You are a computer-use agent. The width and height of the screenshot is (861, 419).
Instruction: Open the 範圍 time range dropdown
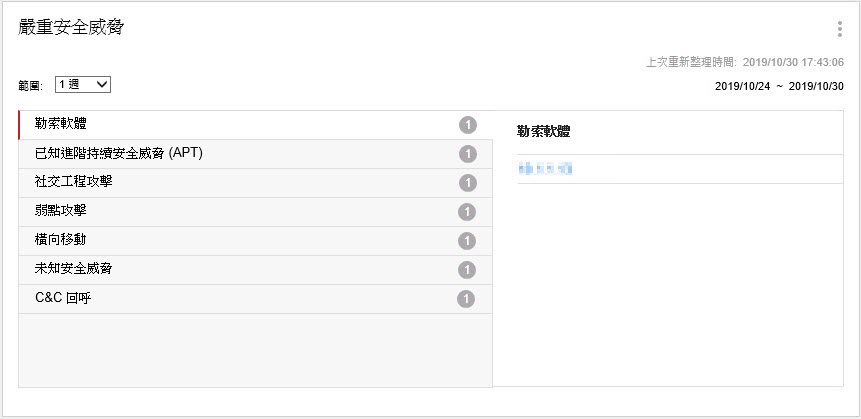click(83, 85)
